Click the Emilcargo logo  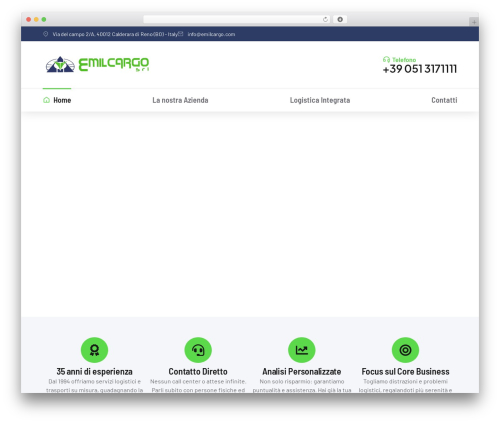(97, 64)
